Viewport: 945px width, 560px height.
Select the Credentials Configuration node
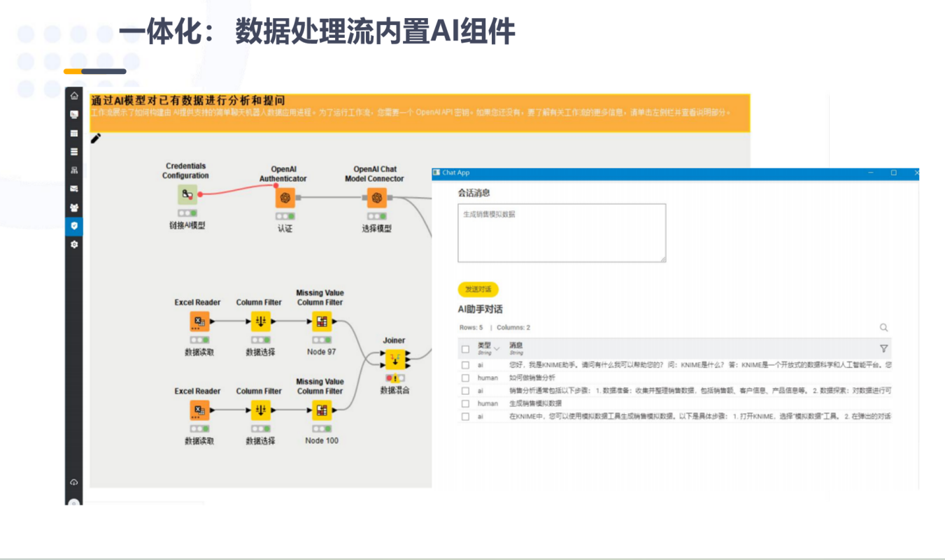pyautogui.click(x=186, y=195)
